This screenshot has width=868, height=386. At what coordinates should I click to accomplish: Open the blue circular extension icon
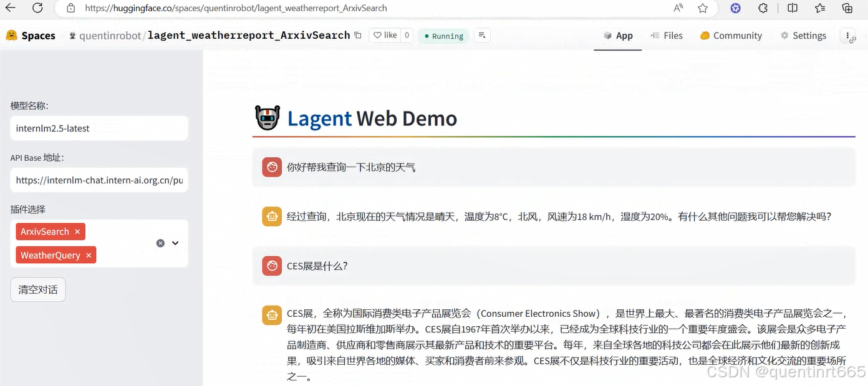pos(736,8)
